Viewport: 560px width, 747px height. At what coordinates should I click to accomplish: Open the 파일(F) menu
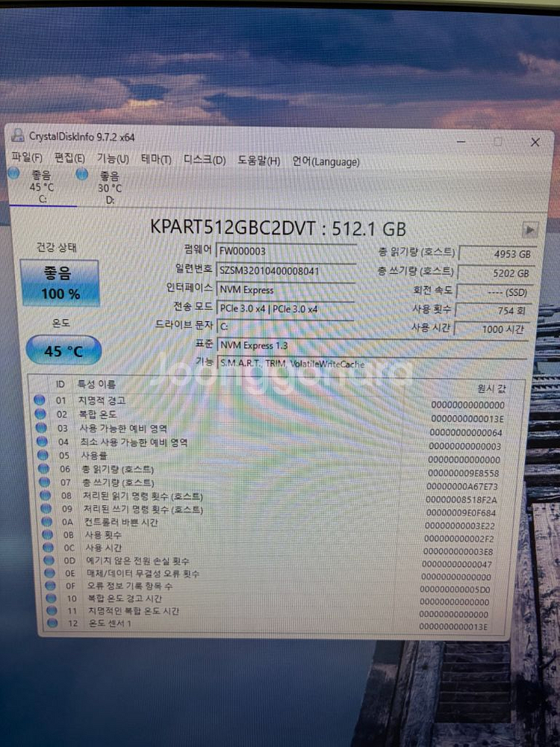click(x=27, y=157)
